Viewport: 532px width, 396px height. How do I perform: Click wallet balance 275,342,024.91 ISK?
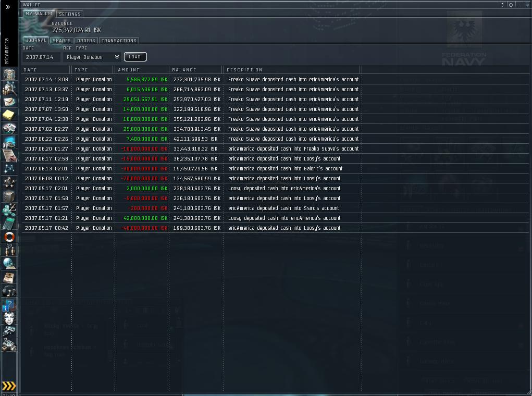77,30
